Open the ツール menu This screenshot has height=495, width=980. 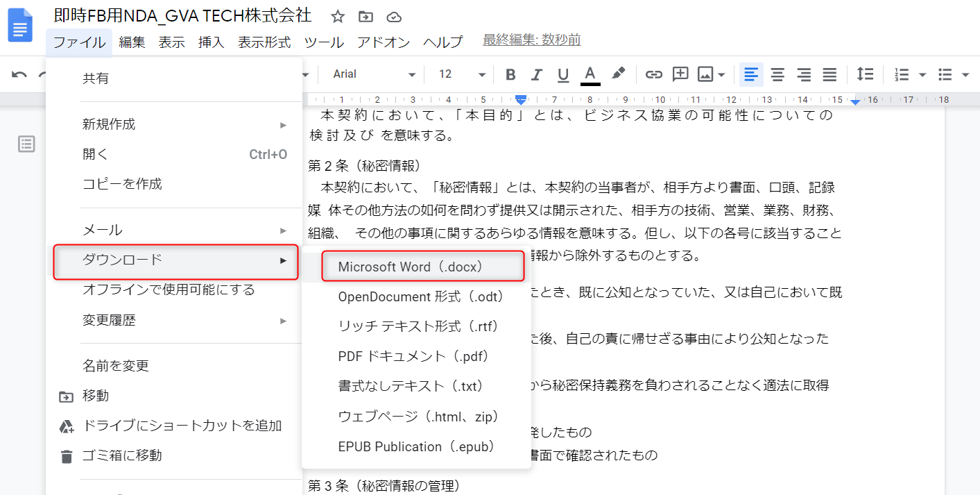[x=324, y=42]
